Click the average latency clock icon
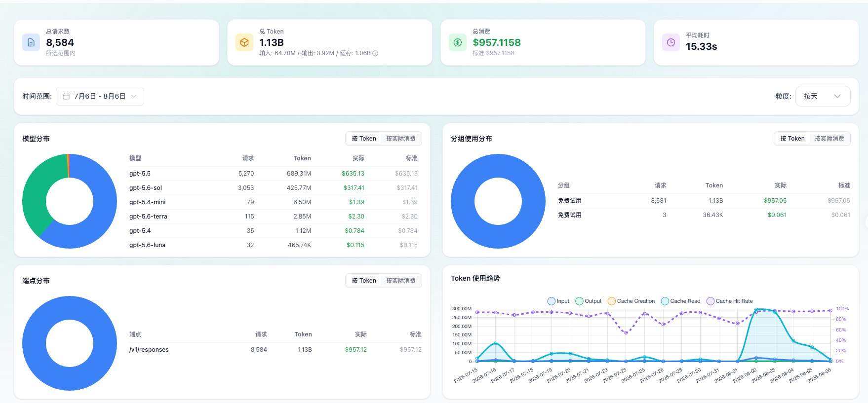 [671, 42]
